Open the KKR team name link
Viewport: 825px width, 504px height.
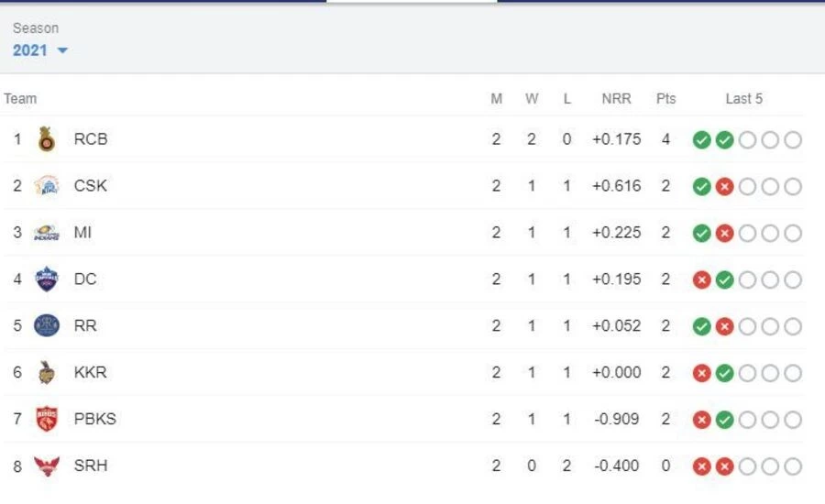pyautogui.click(x=90, y=373)
